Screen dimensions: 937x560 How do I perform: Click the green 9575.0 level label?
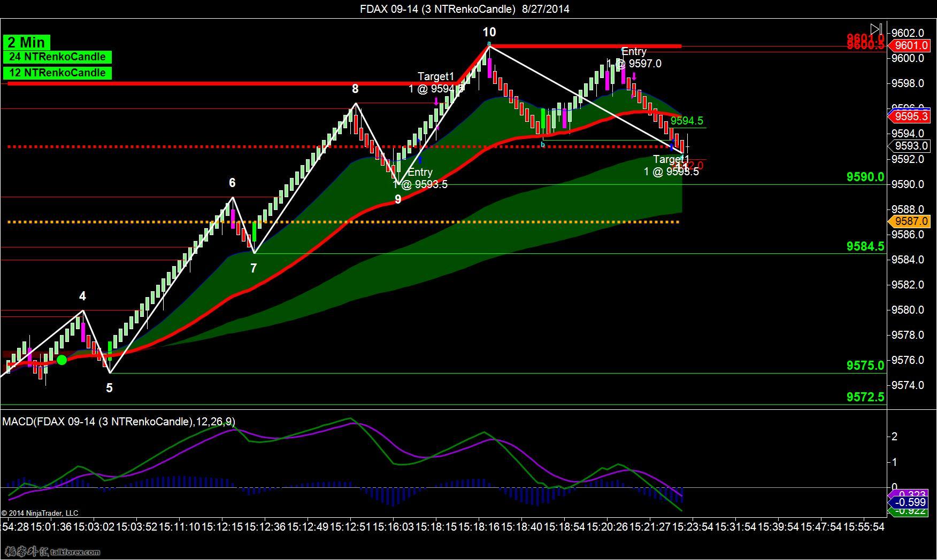[x=865, y=365]
